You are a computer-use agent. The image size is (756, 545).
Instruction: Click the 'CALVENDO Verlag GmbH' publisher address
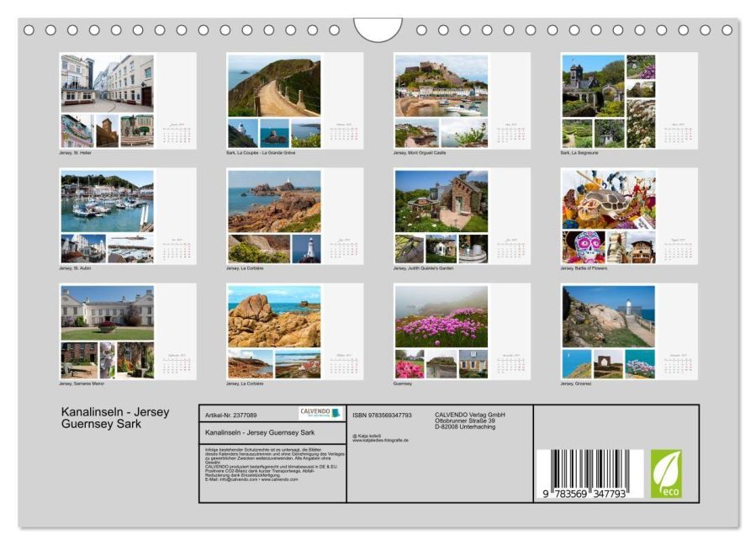tap(470, 421)
